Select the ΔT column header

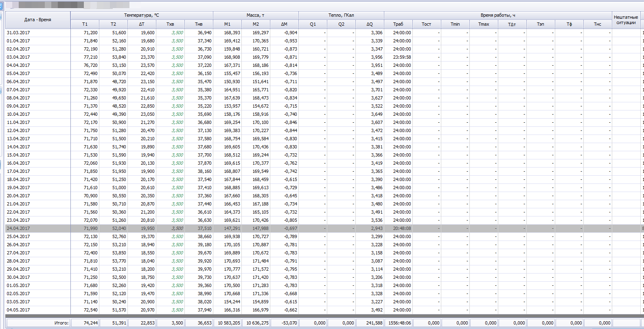click(x=142, y=24)
